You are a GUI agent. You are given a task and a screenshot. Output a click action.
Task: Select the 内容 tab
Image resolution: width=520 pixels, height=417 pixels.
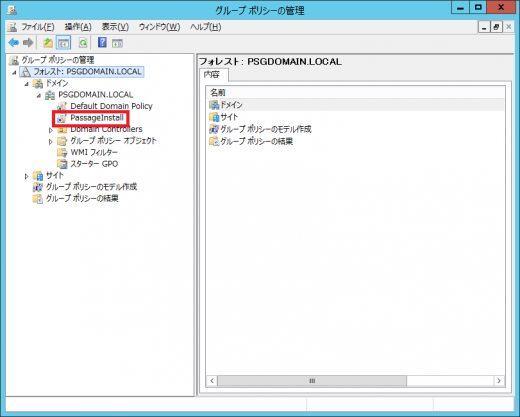pyautogui.click(x=212, y=74)
